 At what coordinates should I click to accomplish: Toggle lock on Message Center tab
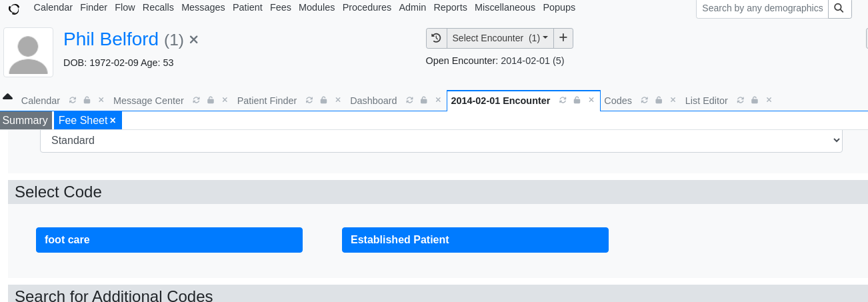pos(211,100)
